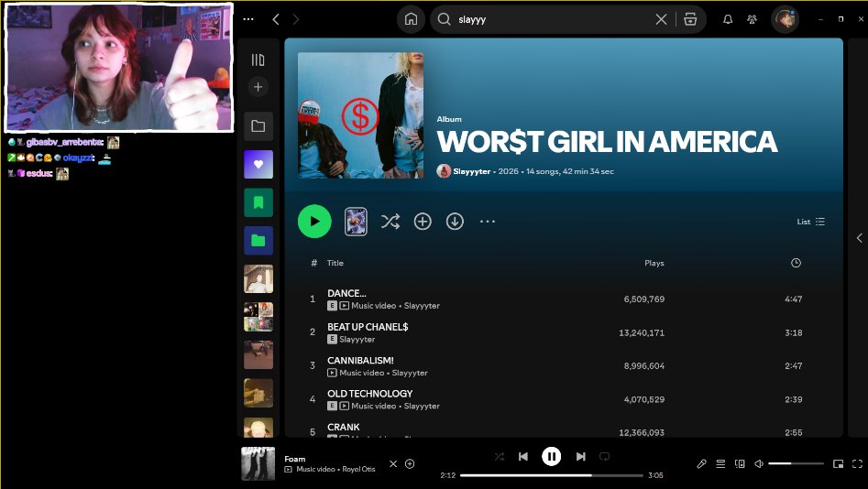
Task: Open Slayyyter link under DANCE...
Action: 422,305
